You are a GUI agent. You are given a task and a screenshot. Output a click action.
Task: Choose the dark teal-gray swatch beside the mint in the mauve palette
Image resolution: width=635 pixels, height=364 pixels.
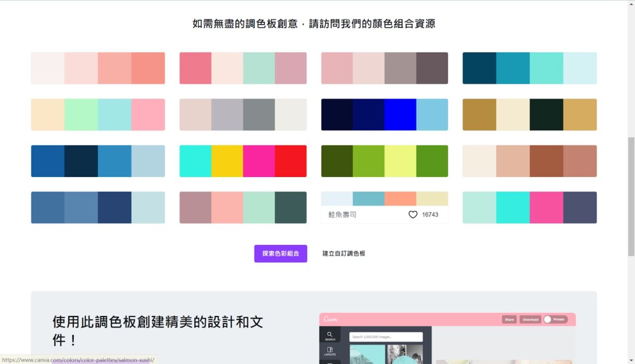[x=291, y=207]
